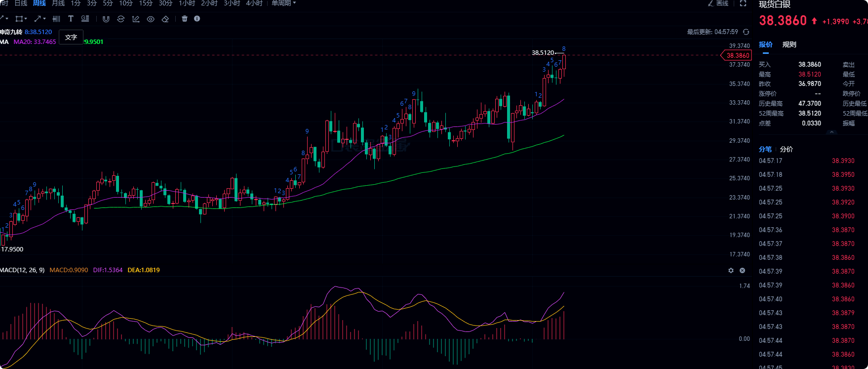The width and height of the screenshot is (868, 369).
Task: Select the 3分 timeframe
Action: (92, 3)
